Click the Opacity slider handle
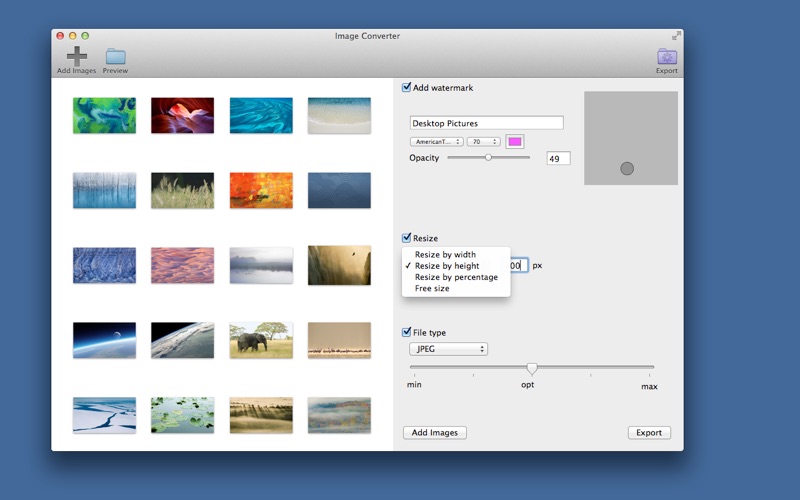 point(488,158)
